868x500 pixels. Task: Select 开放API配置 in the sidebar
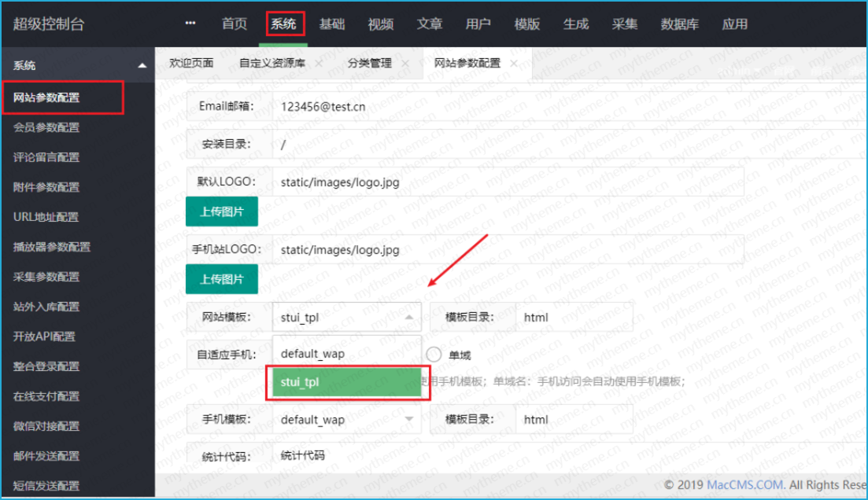(44, 336)
